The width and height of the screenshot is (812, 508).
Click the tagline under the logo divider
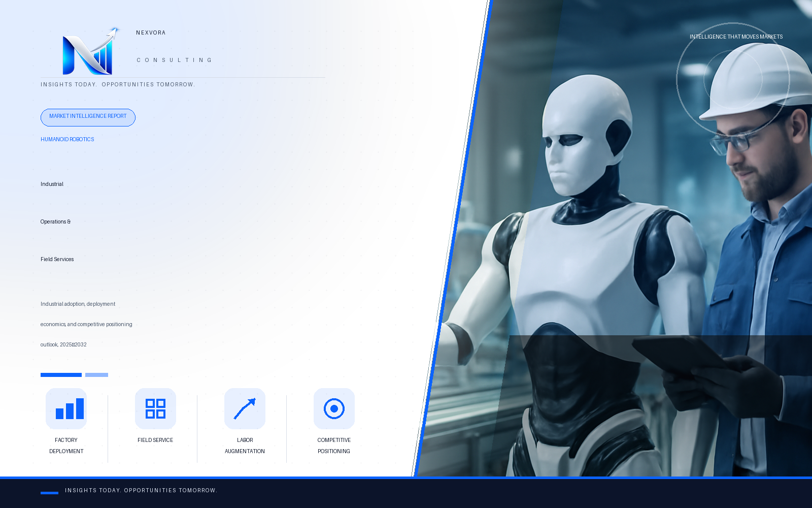coord(118,84)
